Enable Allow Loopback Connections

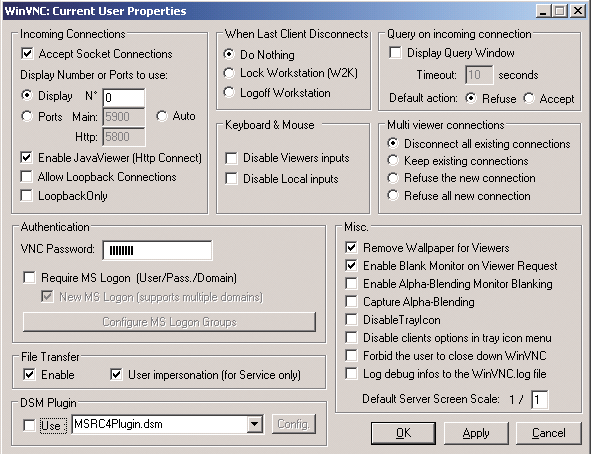click(26, 177)
